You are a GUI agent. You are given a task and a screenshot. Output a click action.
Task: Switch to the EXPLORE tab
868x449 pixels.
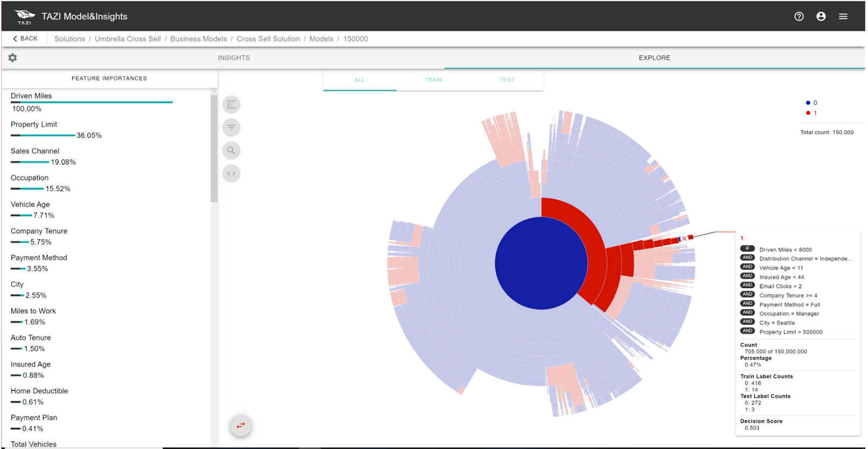(x=654, y=58)
